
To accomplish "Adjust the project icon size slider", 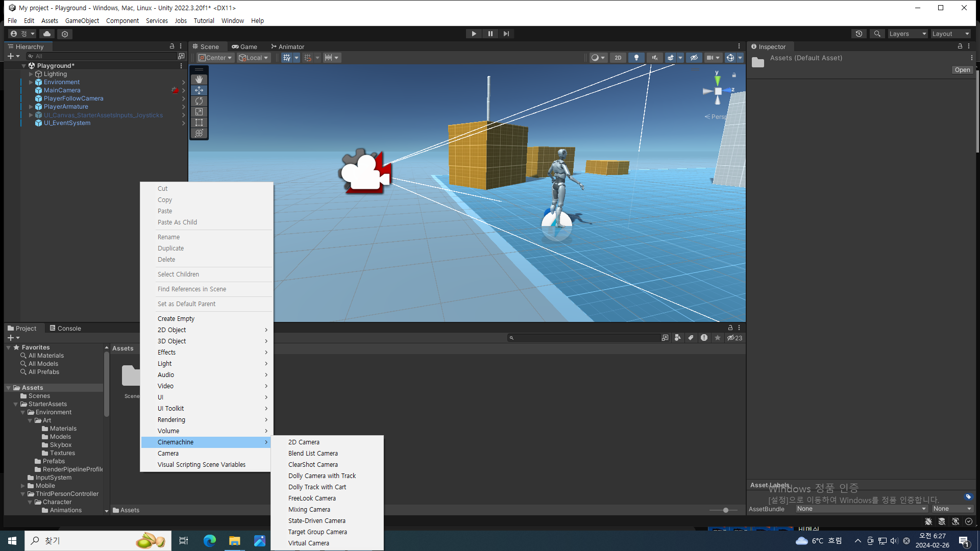I will 725,510.
